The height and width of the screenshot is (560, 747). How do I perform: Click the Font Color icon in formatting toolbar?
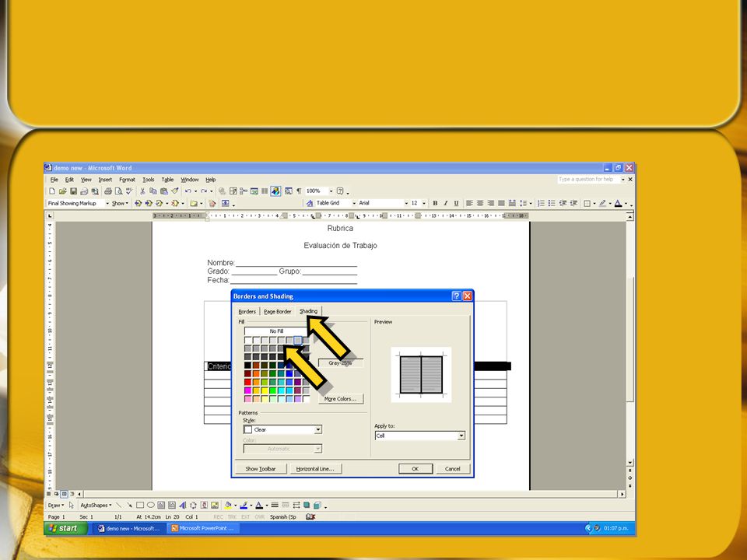pyautogui.click(x=618, y=203)
